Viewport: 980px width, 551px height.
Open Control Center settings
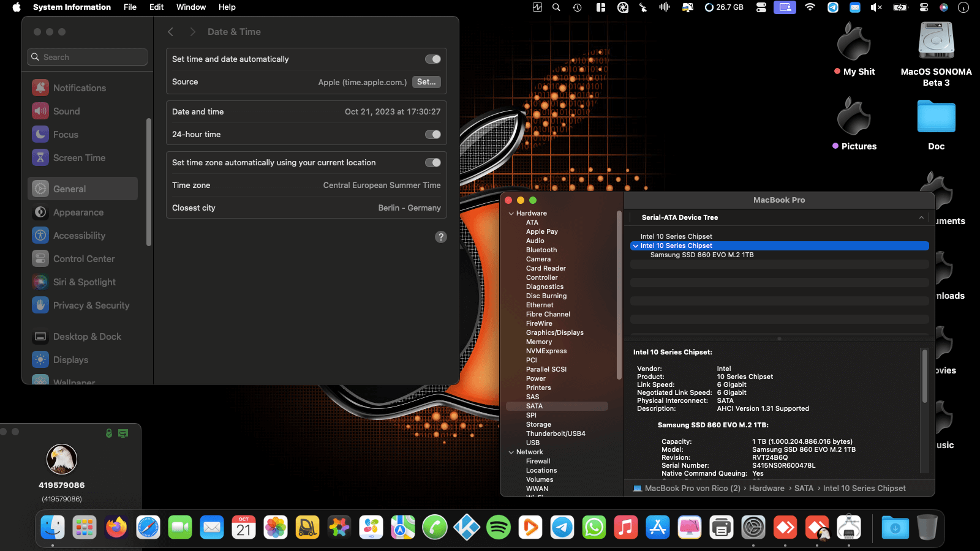83,259
